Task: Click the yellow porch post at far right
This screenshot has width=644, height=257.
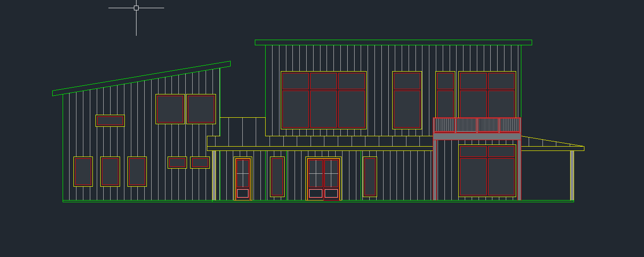Action: pyautogui.click(x=572, y=175)
